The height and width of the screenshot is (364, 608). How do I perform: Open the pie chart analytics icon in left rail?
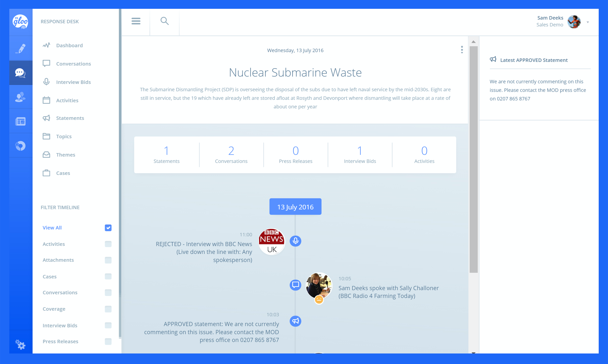tap(21, 146)
